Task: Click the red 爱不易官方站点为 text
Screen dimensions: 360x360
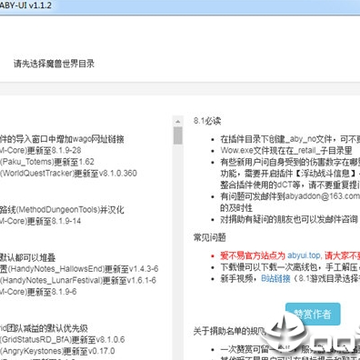Action: [x=253, y=256]
